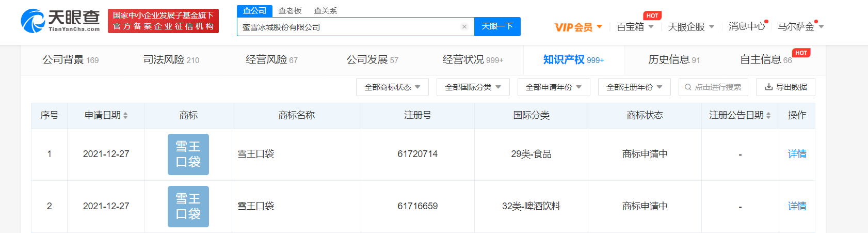Image resolution: width=868 pixels, height=233 pixels.
Task: Click the 商标申请中 status in row 2
Action: click(x=645, y=206)
